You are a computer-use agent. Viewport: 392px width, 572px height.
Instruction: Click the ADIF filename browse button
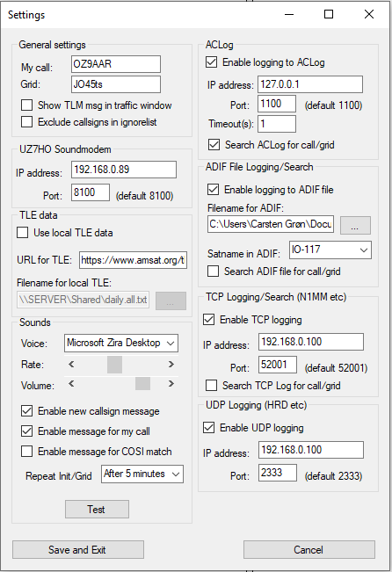355,225
